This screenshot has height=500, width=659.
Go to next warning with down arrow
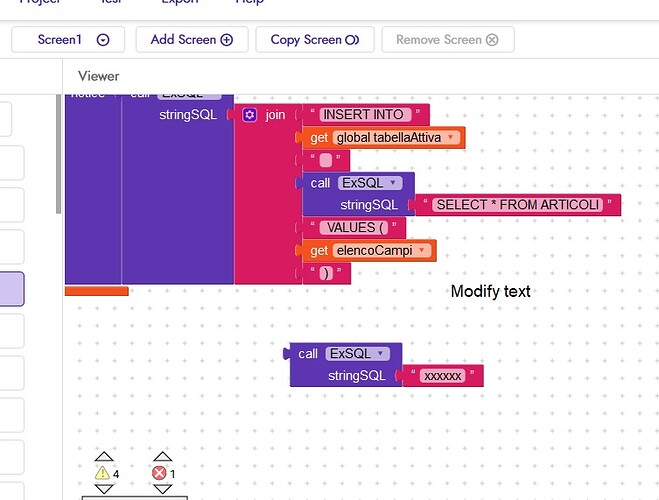click(104, 489)
